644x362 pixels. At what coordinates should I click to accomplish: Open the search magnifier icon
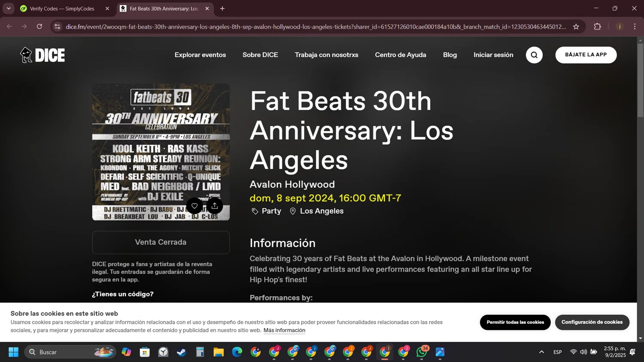[x=534, y=55]
